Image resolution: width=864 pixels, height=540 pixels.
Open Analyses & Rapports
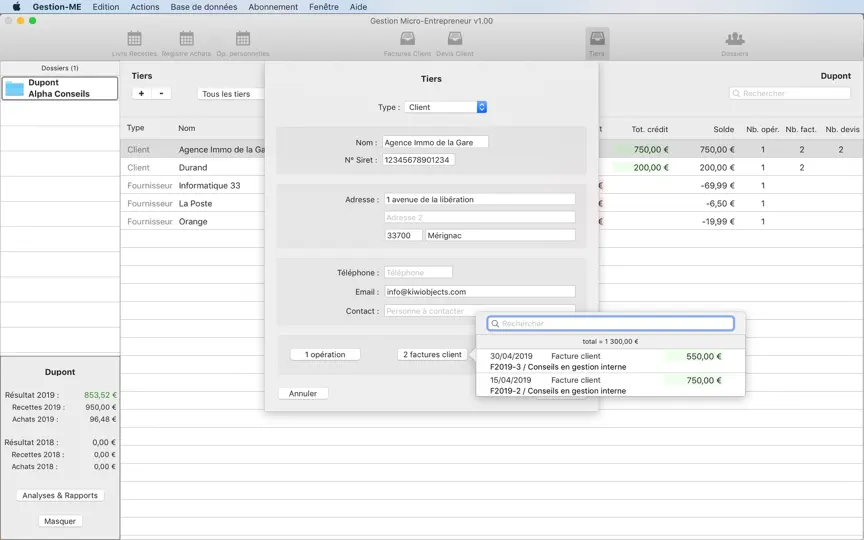click(60, 495)
